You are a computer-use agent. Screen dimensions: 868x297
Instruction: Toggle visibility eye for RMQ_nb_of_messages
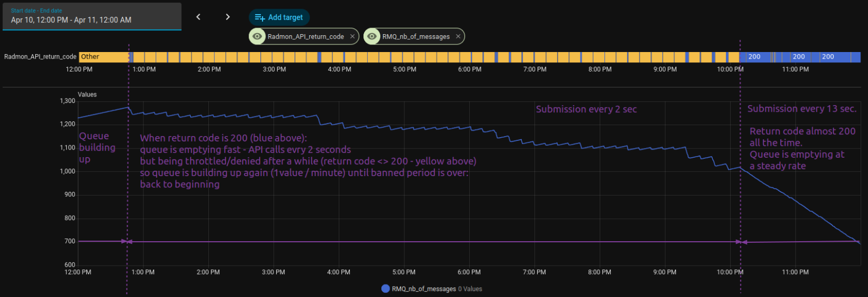point(372,36)
